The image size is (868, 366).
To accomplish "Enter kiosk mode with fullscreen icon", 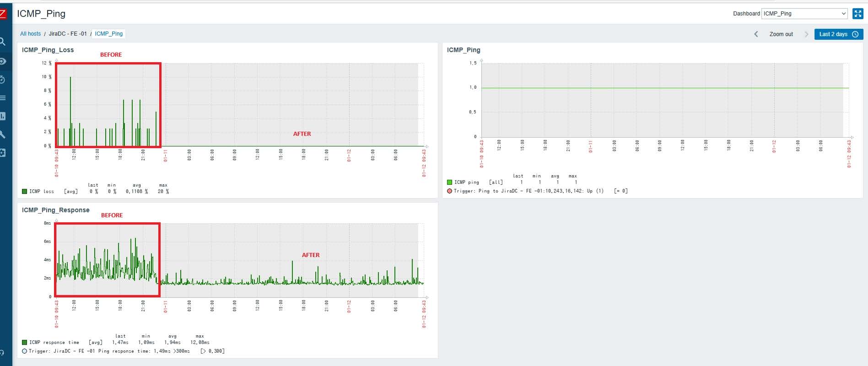I will (857, 14).
